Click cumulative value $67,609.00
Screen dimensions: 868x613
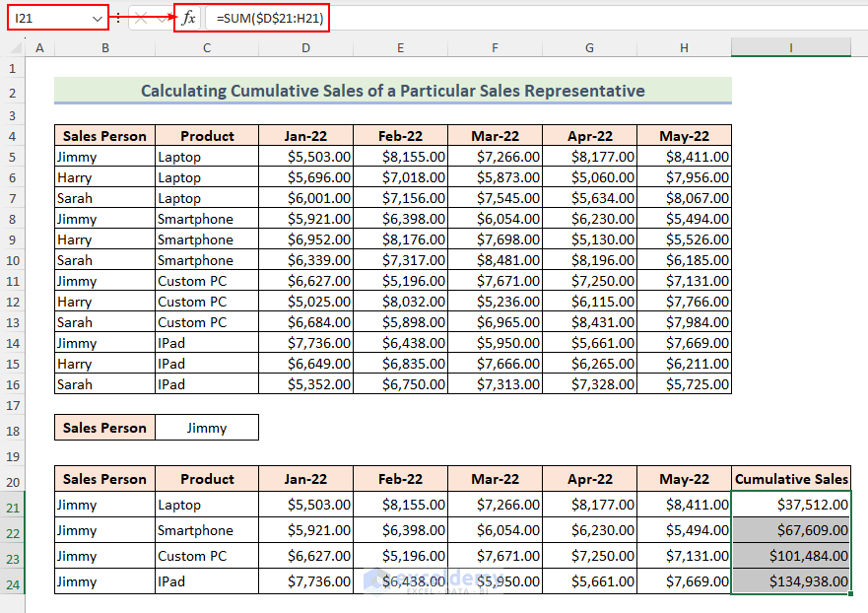(x=791, y=530)
